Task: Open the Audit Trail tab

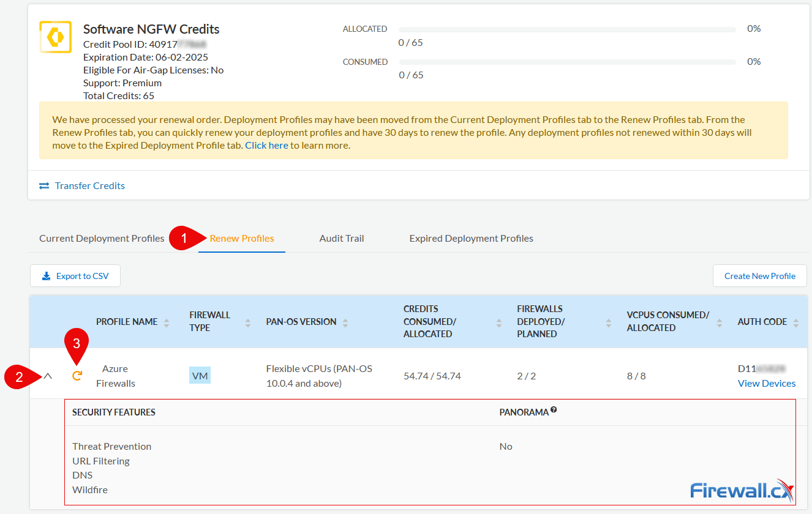Action: [x=342, y=239]
